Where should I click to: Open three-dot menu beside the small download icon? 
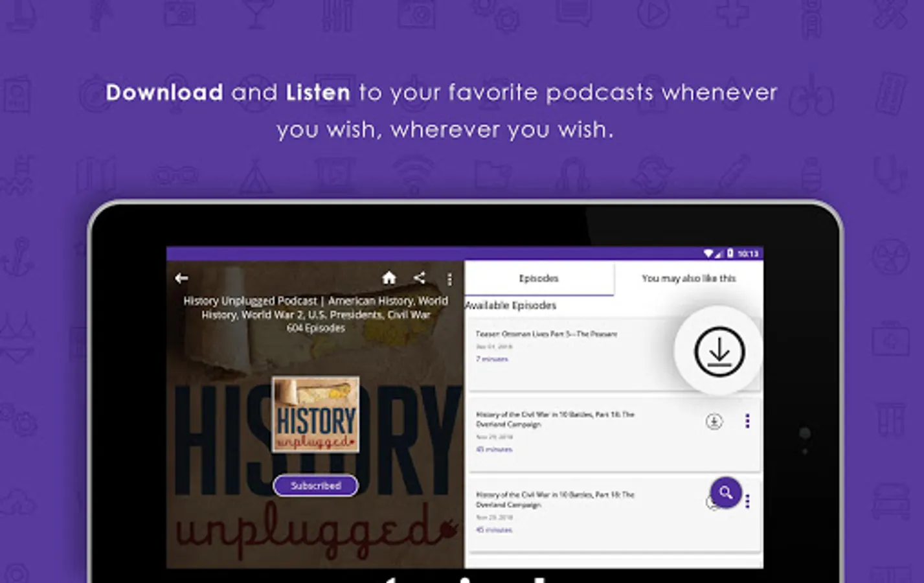[x=748, y=422]
